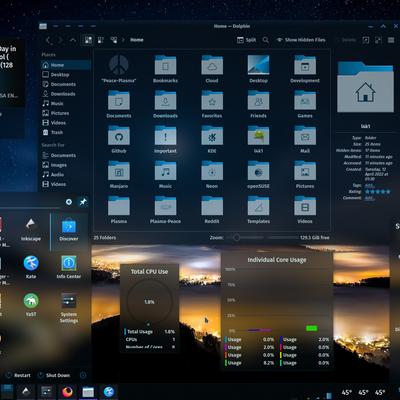Open Dolphin hamburger menu at toolbar right

(x=391, y=40)
